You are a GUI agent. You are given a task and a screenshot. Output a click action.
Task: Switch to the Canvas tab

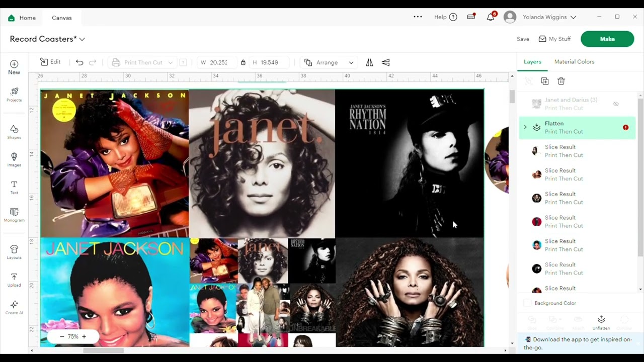[62, 18]
